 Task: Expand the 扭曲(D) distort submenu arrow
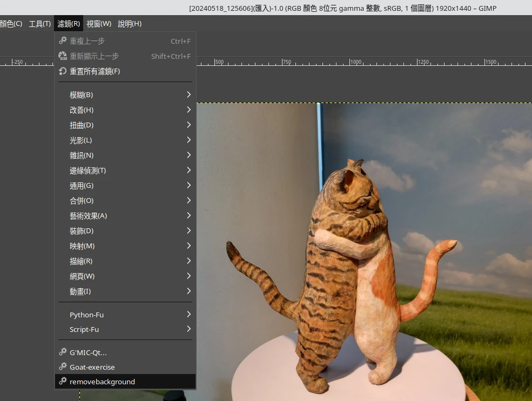[188, 125]
